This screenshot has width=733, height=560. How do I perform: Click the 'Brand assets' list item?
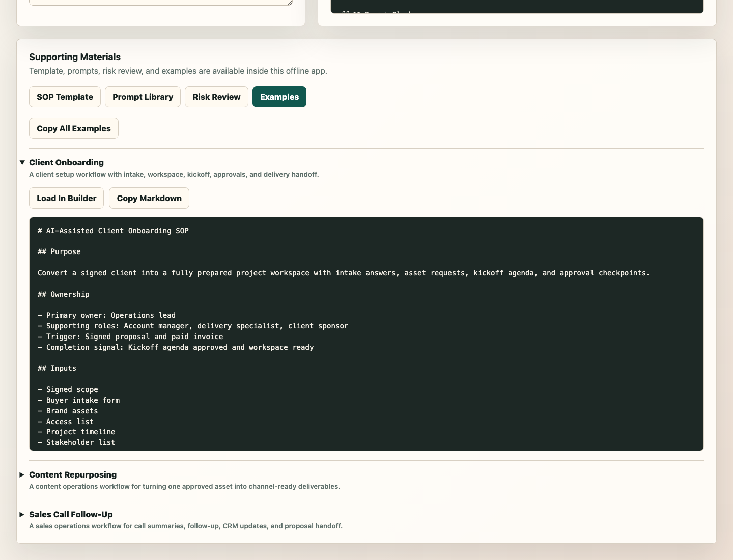pyautogui.click(x=68, y=411)
